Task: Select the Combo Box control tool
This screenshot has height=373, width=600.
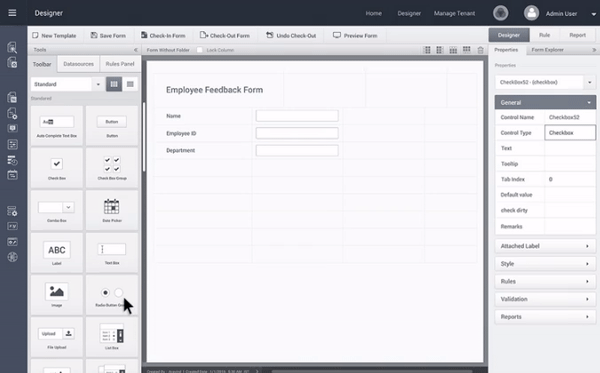Action: (57, 210)
